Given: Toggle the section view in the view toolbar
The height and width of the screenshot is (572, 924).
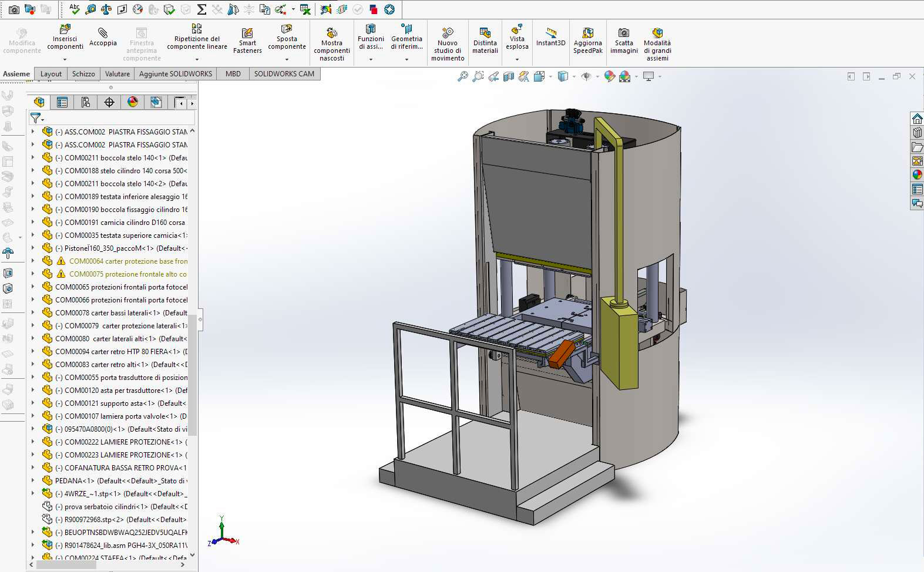Looking at the screenshot, I should tap(509, 76).
